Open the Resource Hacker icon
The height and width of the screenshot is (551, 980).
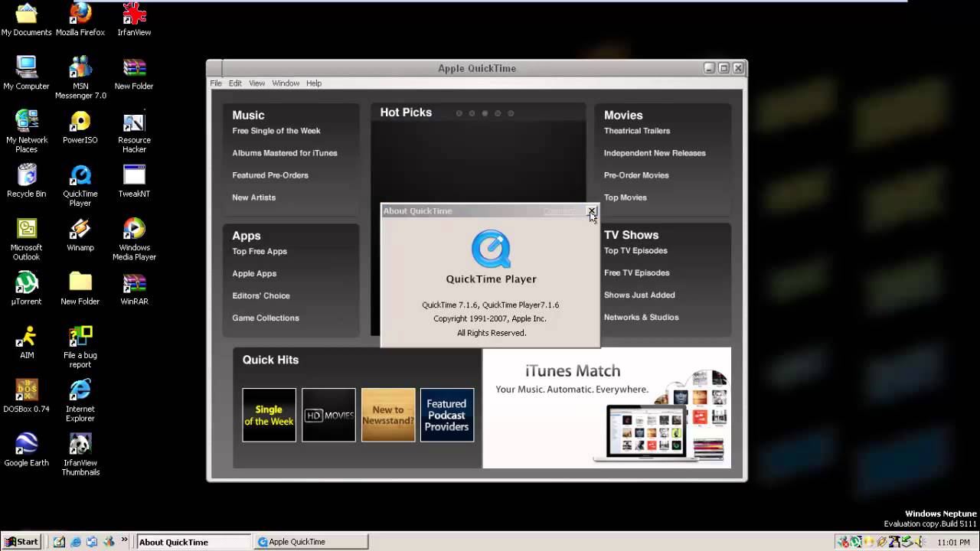(134, 131)
